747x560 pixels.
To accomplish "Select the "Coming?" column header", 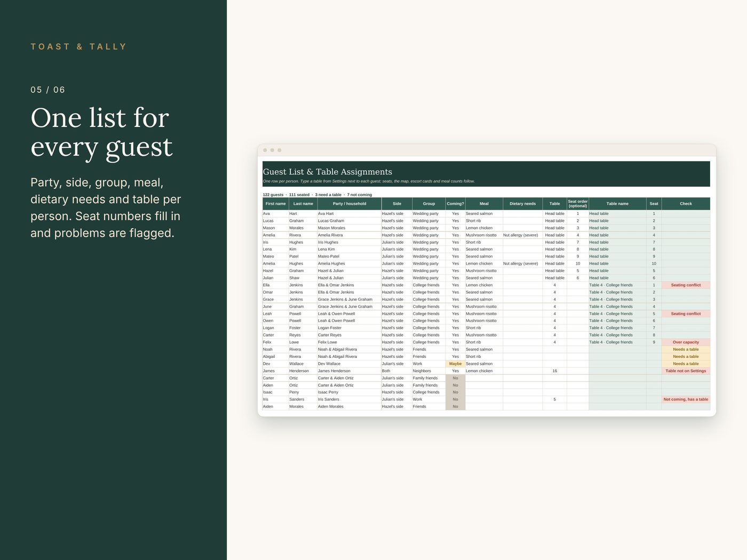I will point(455,204).
